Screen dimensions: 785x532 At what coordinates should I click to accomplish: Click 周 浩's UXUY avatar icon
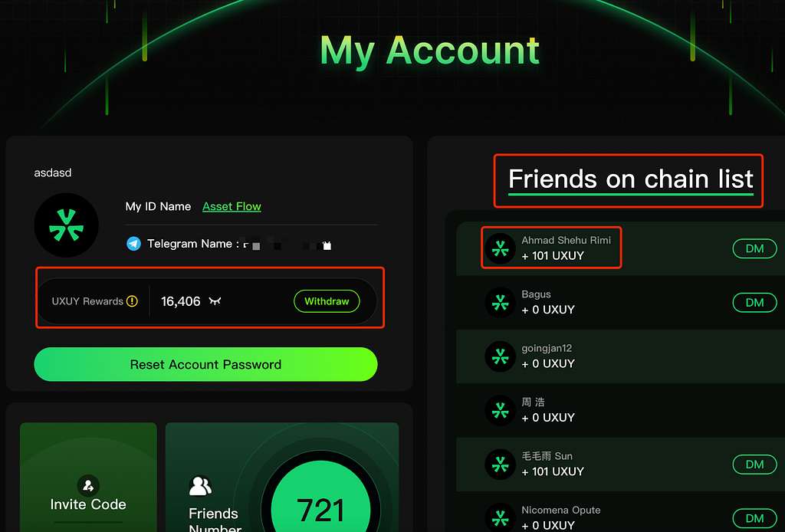tap(501, 410)
